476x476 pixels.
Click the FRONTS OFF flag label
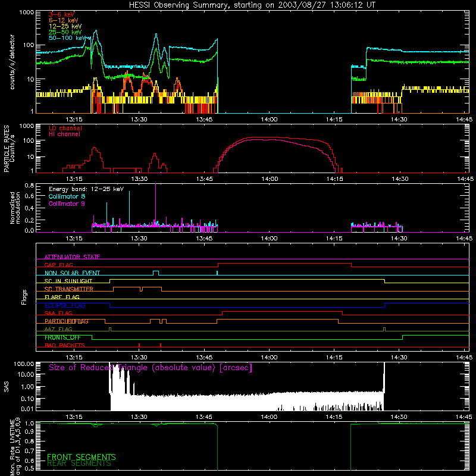click(62, 337)
